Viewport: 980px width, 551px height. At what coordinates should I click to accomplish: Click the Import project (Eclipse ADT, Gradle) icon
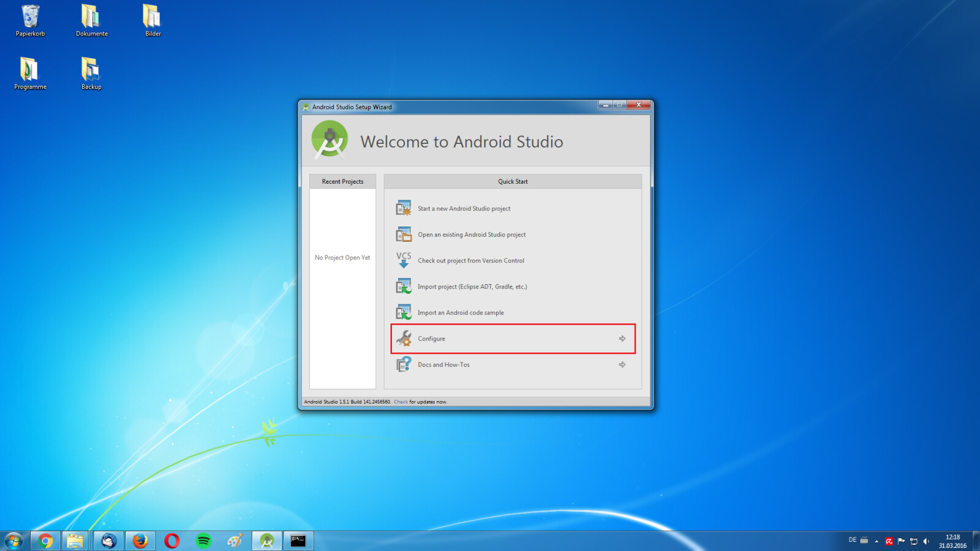coord(404,287)
